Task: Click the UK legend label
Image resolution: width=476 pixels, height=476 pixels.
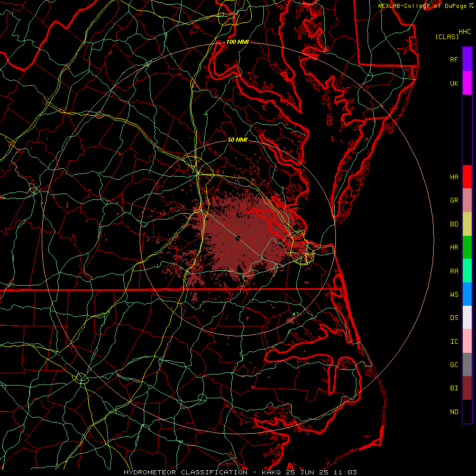Action: pyautogui.click(x=454, y=83)
